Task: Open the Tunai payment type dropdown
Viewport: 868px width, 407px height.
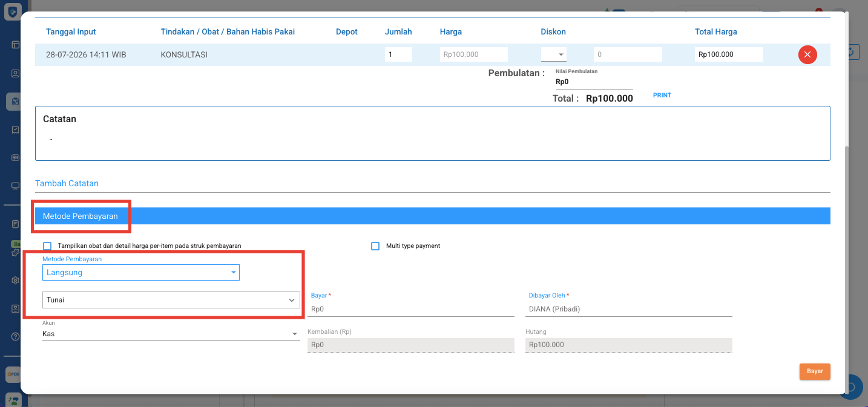Action: click(171, 300)
